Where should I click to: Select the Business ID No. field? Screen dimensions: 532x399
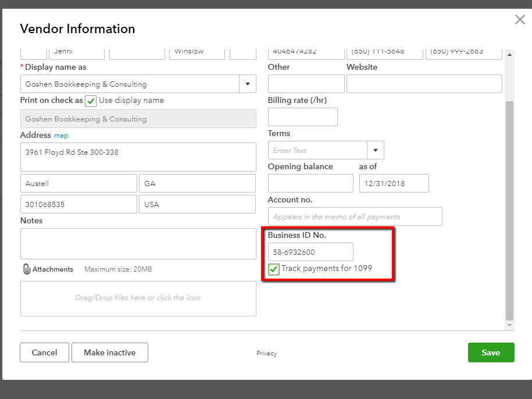[310, 252]
